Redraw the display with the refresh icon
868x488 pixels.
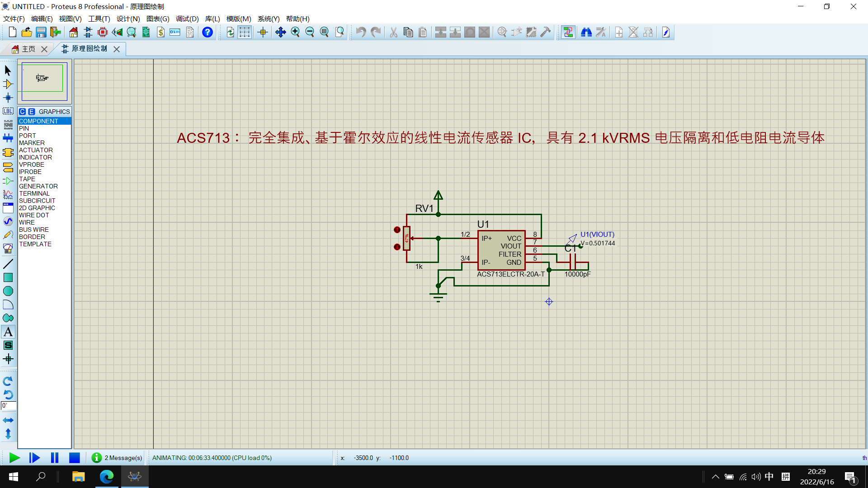(x=230, y=32)
